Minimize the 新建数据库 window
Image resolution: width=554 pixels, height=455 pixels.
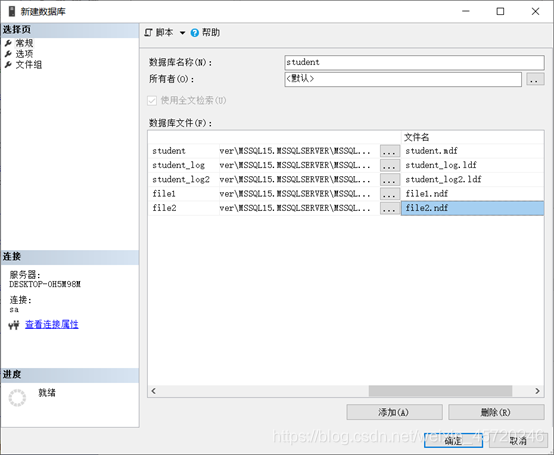pos(466,11)
